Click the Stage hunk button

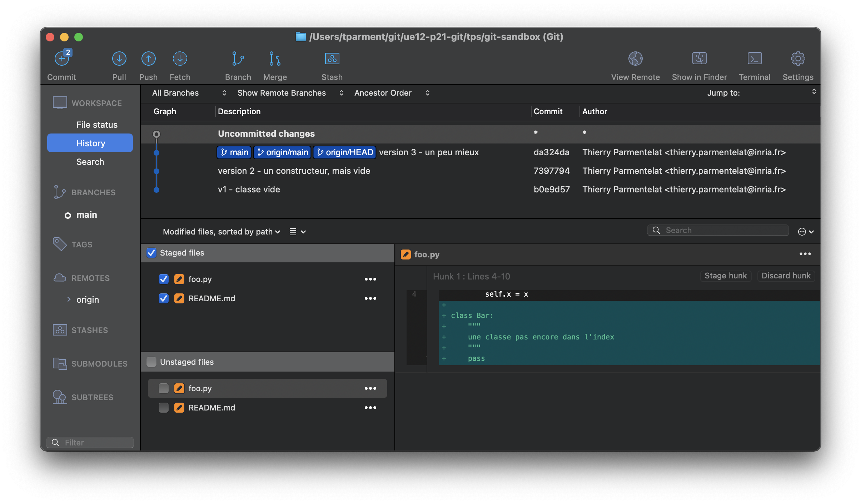pyautogui.click(x=725, y=276)
